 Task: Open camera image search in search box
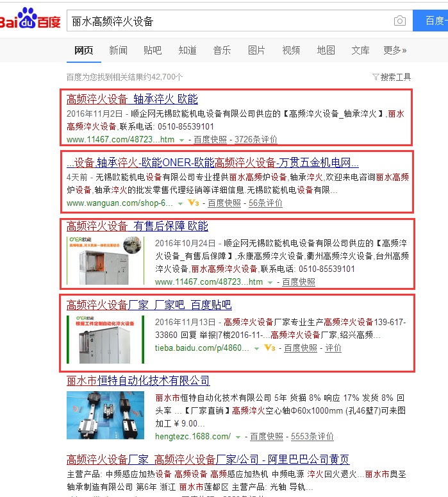tap(400, 21)
